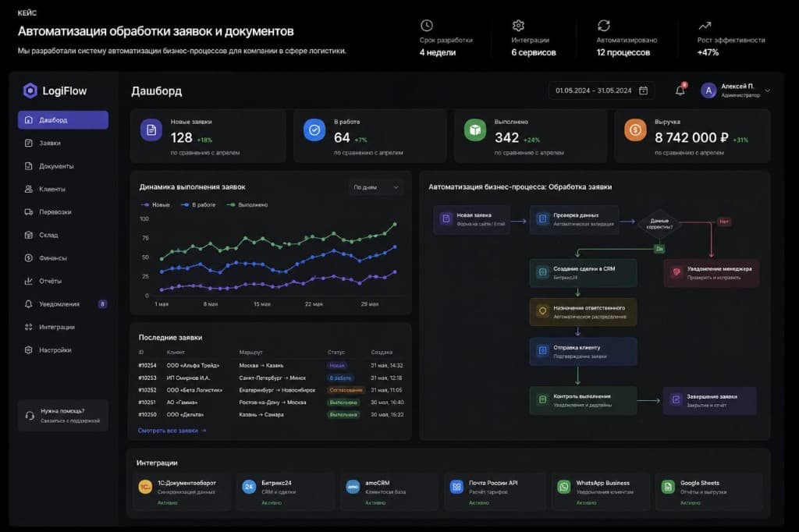Open the 01.05.2024 – 31.05.2024 date picker
This screenshot has width=799, height=532.
point(602,90)
